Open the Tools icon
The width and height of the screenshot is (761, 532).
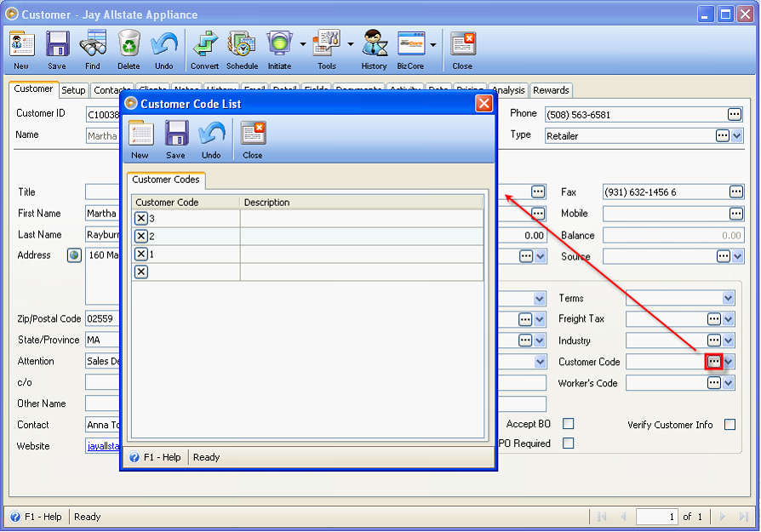tap(327, 50)
